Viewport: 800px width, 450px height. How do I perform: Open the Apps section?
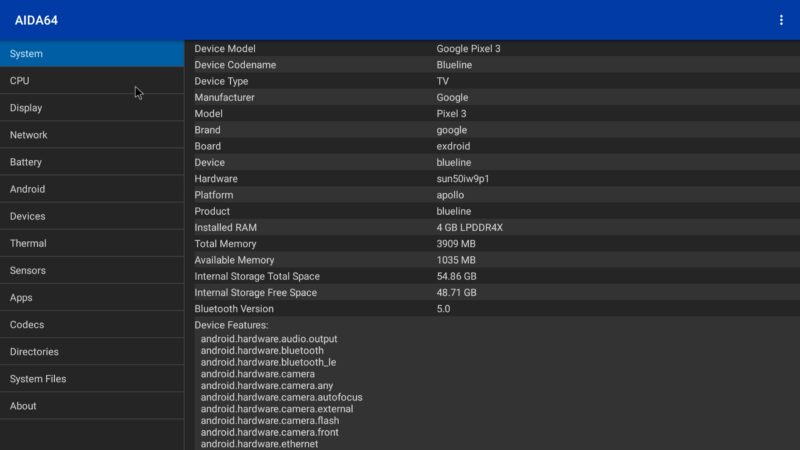point(92,297)
